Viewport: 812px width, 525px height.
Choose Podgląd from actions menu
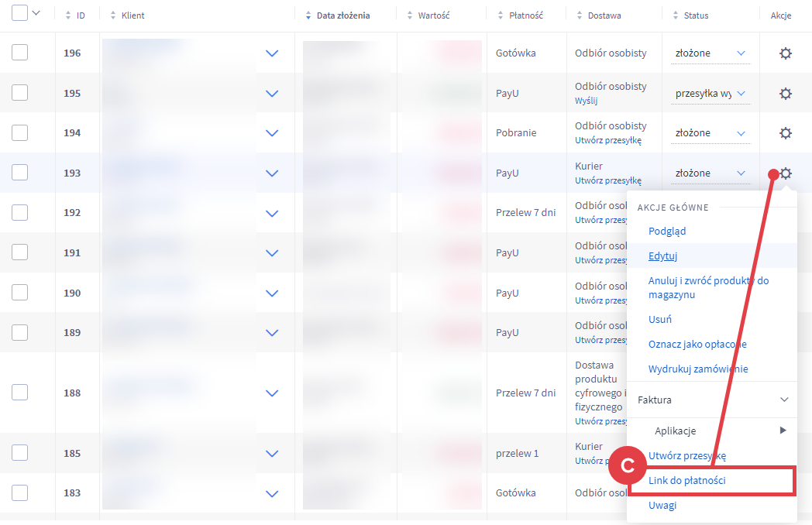[x=667, y=231]
